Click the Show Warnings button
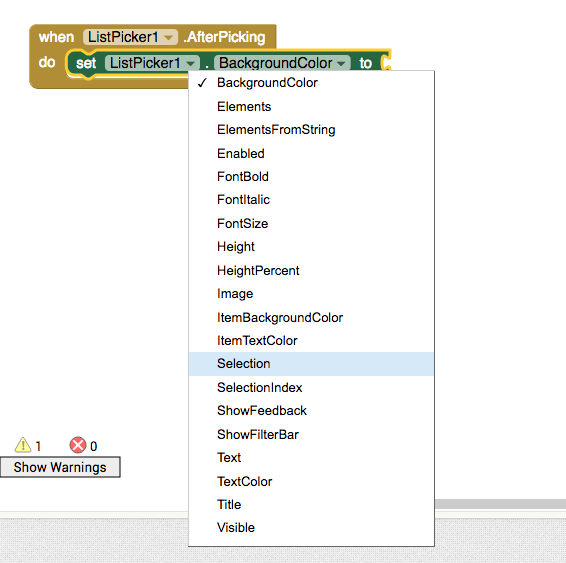 click(x=60, y=467)
